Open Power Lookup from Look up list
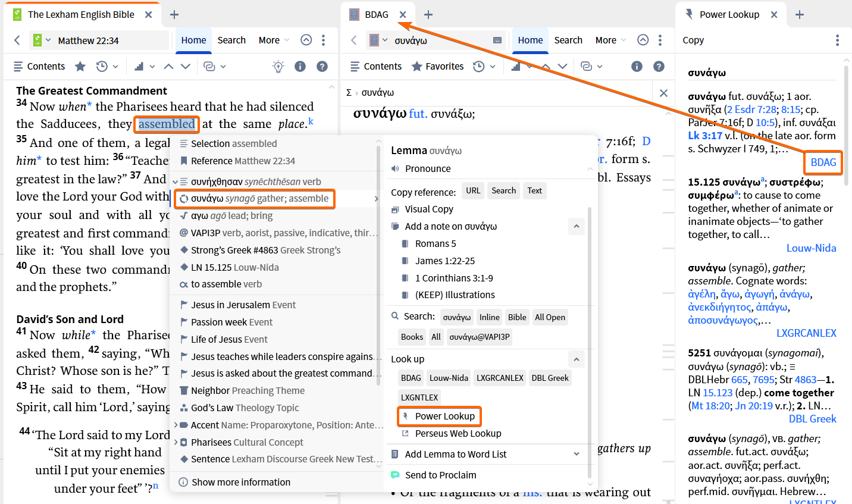 (439, 416)
